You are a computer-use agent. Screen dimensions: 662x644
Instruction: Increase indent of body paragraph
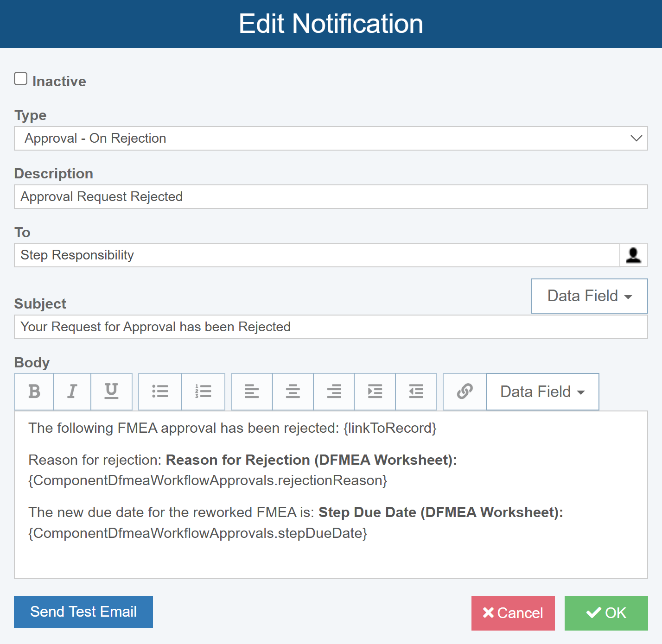point(375,391)
